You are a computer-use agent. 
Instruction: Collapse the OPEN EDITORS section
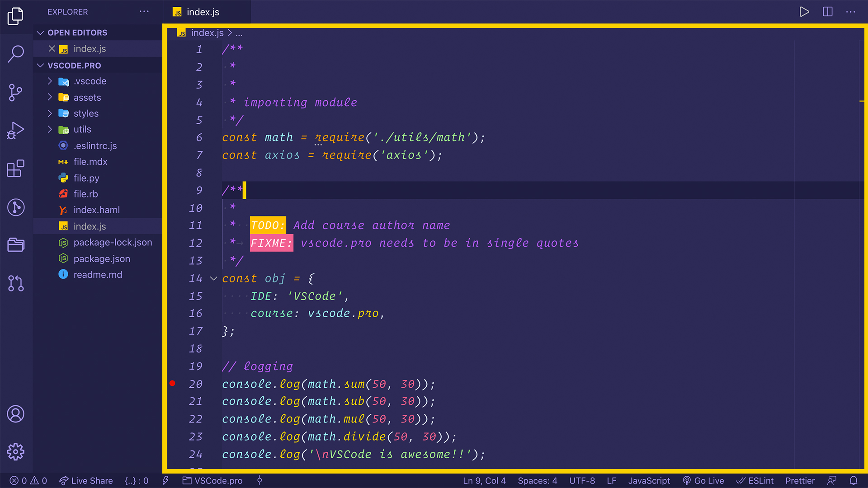click(x=40, y=32)
